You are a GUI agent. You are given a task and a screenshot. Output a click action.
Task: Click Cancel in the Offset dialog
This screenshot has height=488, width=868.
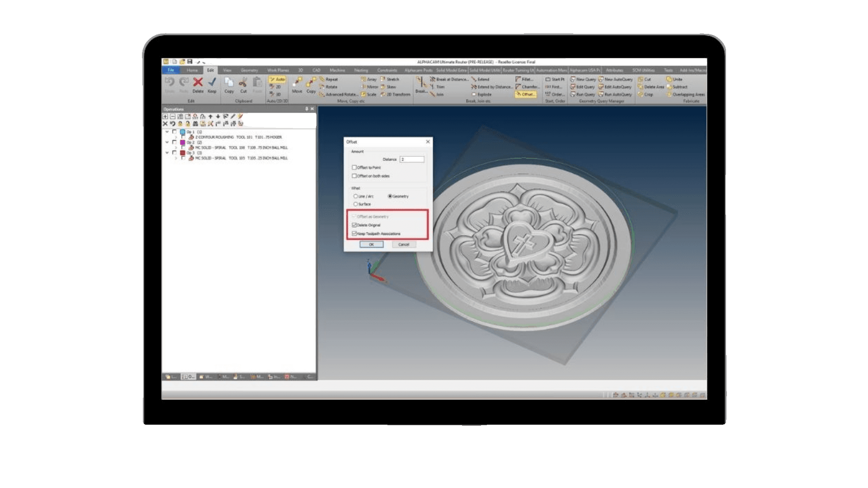coord(404,244)
